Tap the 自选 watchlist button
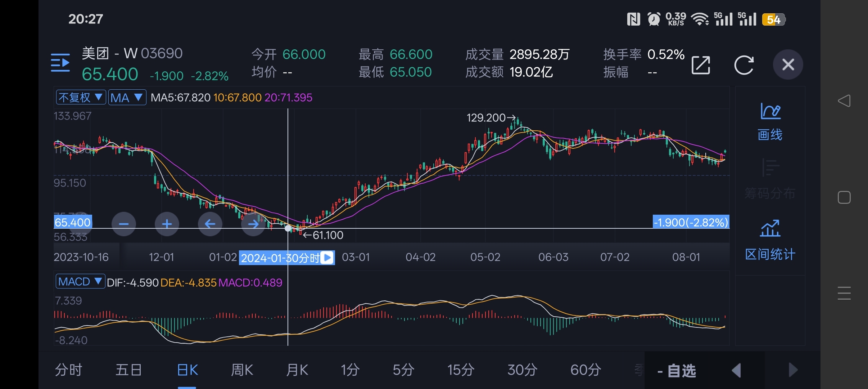Viewport: 868px width, 389px height. click(677, 371)
